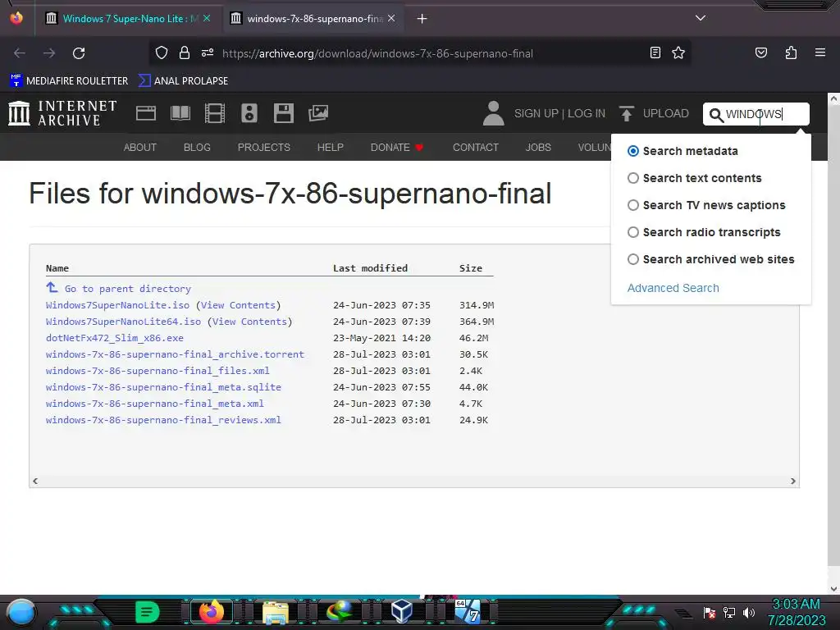
Task: Open the tracking protection shield icon
Action: point(162,53)
